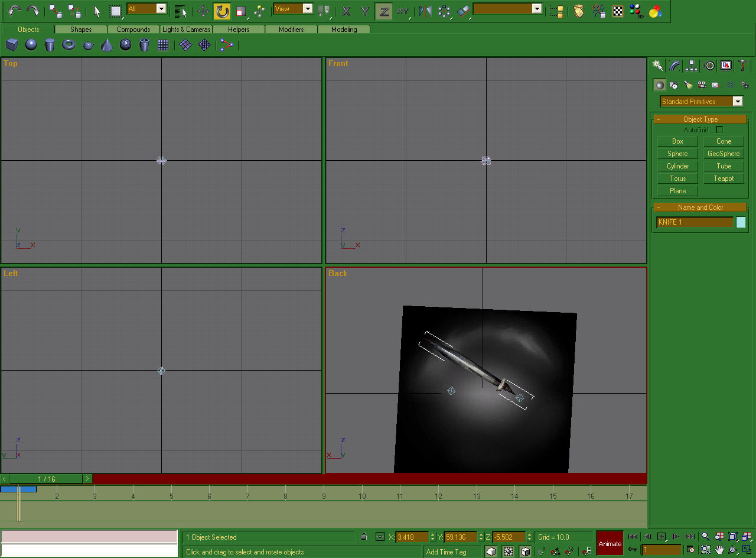This screenshot has width=756, height=558.
Task: Switch to the Helpers shelf tab
Action: coord(239,29)
